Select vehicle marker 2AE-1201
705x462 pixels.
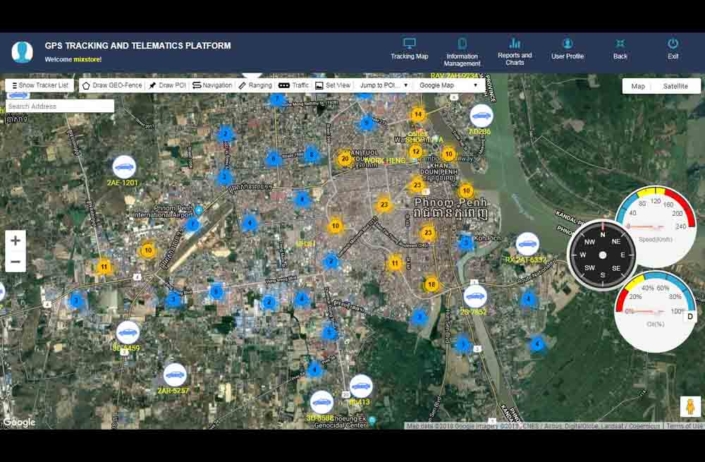pyautogui.click(x=124, y=166)
